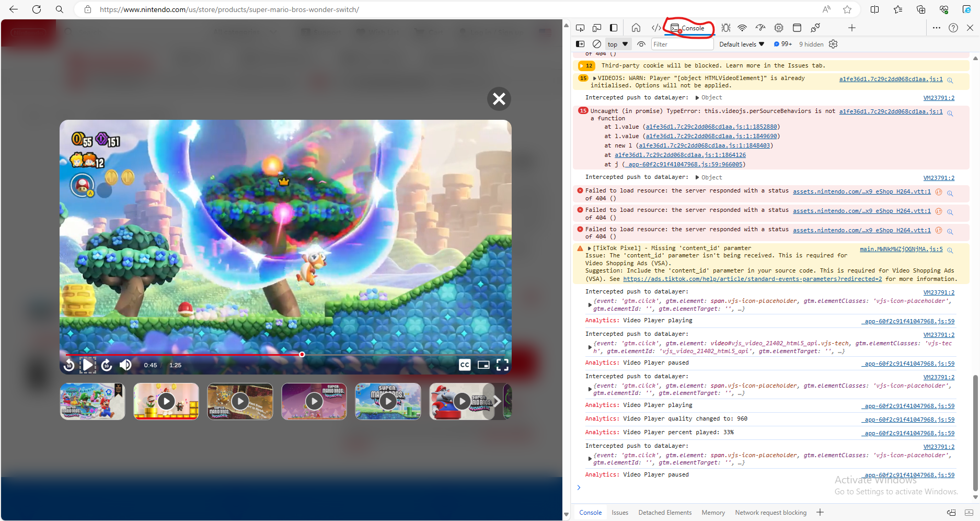This screenshot has height=521, width=980.
Task: Open browser Collections icon
Action: (x=921, y=9)
